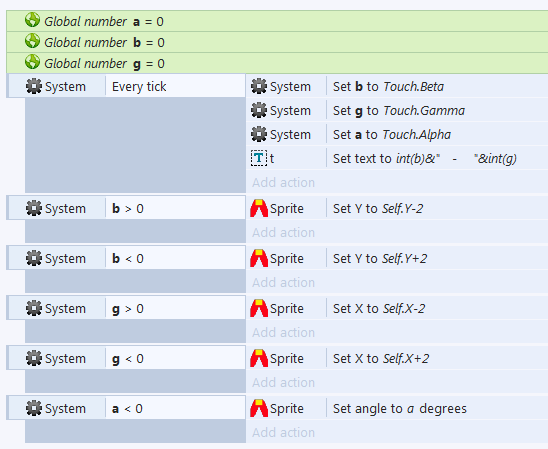Click globe icon of global number g

point(32,62)
